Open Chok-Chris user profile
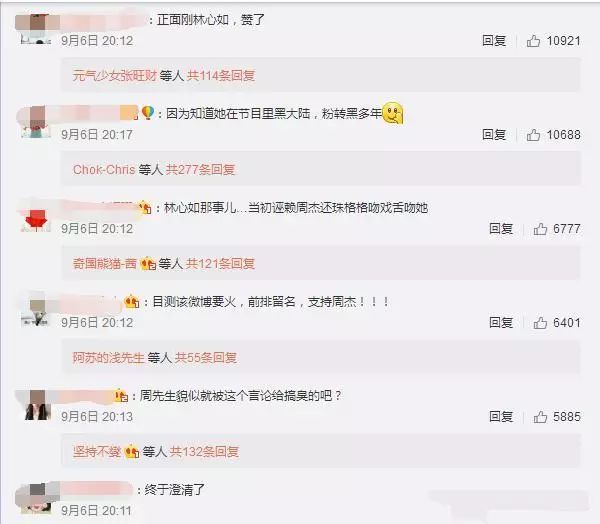This screenshot has height=524, width=600. (x=104, y=170)
